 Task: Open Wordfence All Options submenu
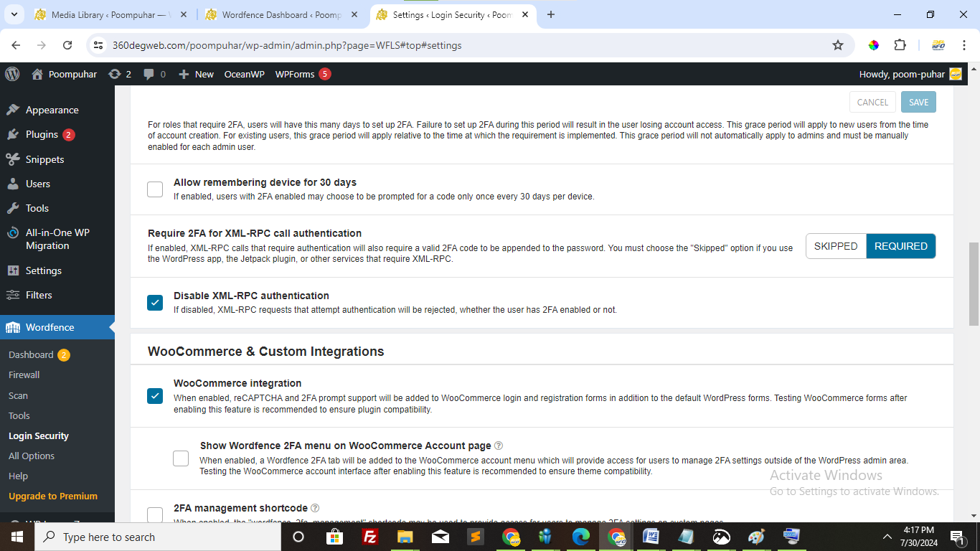tap(32, 456)
